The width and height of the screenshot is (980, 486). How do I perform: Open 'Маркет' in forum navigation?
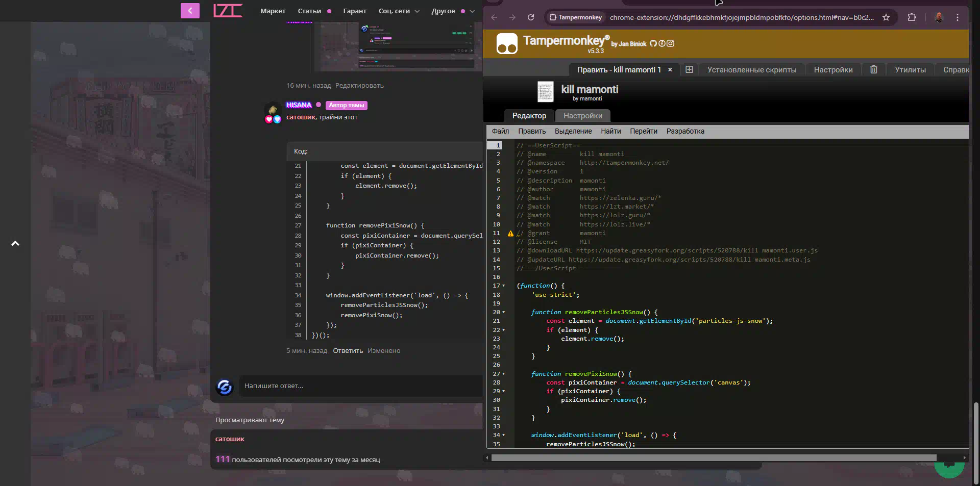tap(273, 11)
